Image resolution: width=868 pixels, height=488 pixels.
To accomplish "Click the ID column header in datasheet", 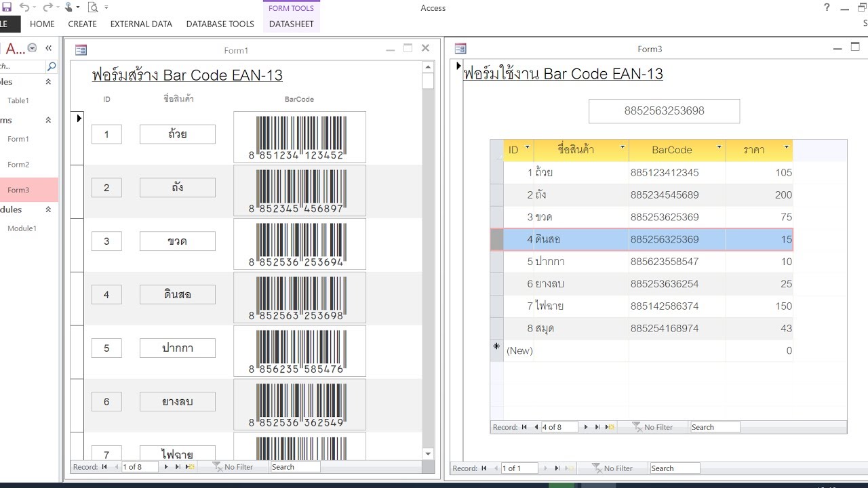I will coord(519,150).
